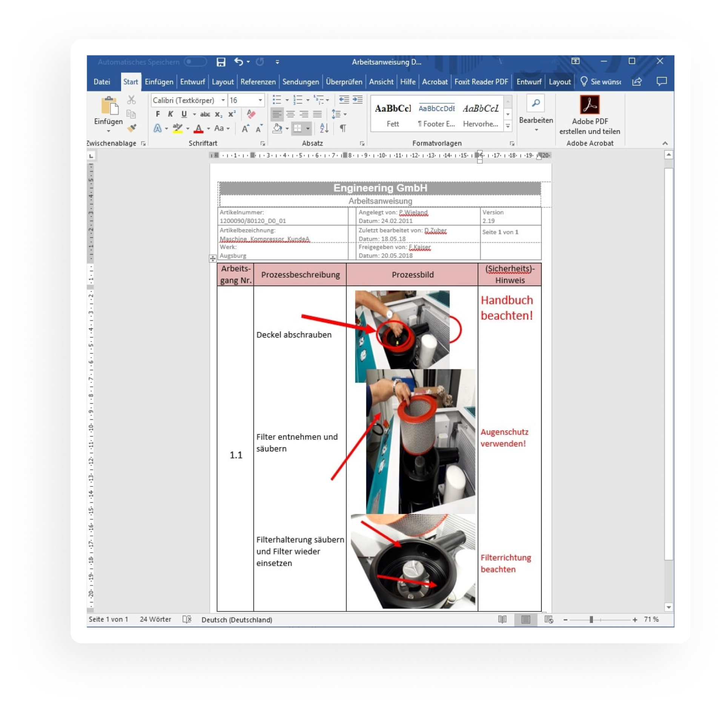
Task: Toggle right text alignment
Action: pos(304,114)
